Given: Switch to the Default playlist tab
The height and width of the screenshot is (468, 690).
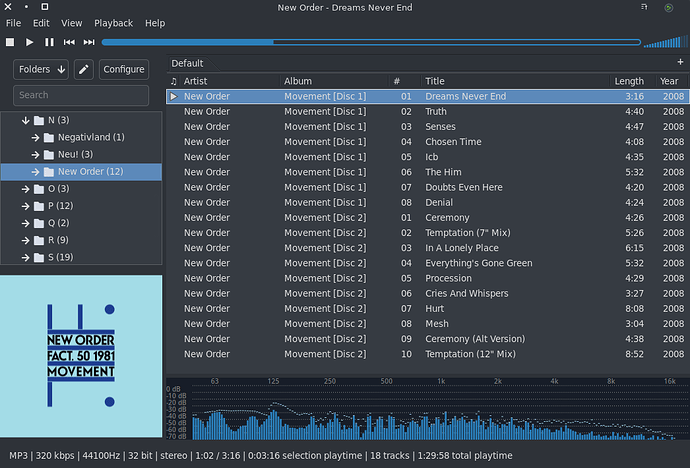Looking at the screenshot, I should click(x=187, y=62).
